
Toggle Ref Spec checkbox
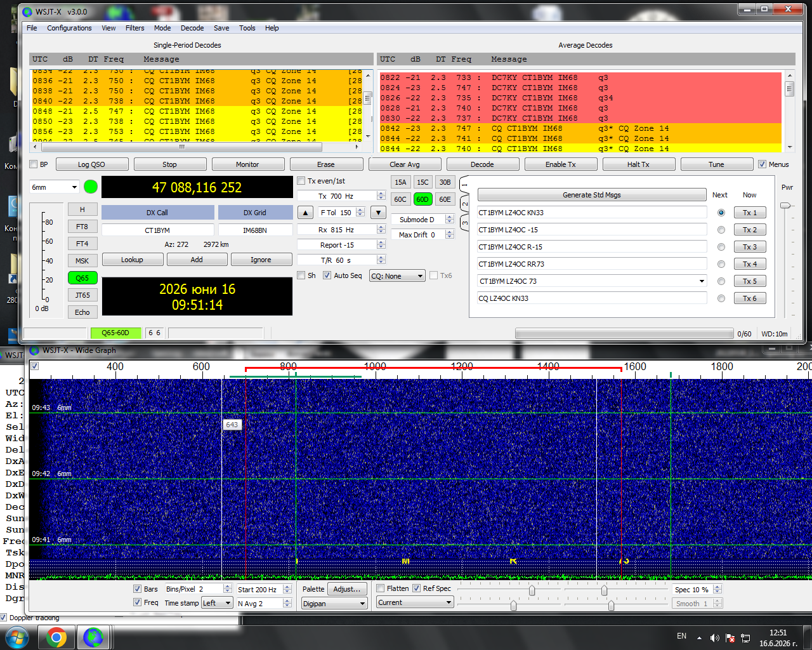click(x=417, y=588)
